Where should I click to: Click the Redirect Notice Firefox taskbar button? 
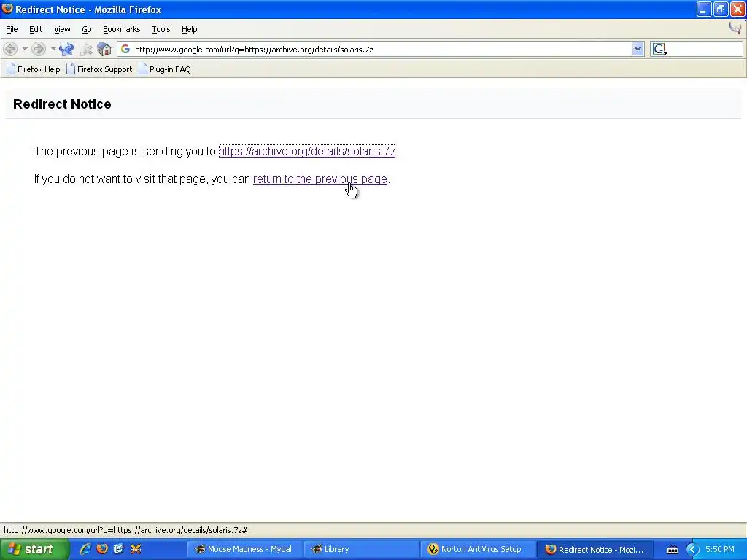595,549
